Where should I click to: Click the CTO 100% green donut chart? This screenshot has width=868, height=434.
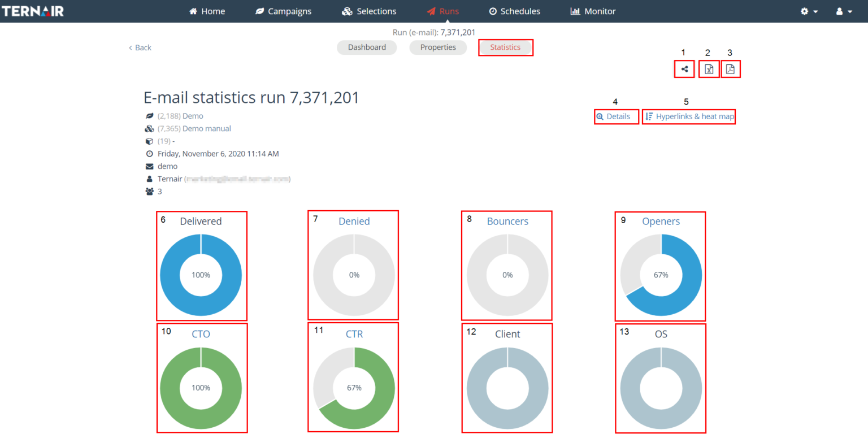201,388
